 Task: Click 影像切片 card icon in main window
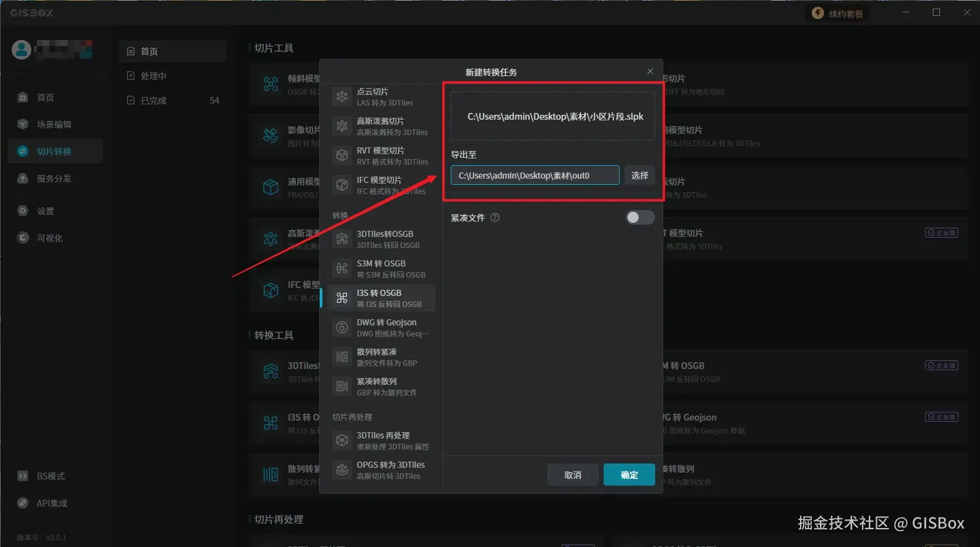pyautogui.click(x=271, y=136)
